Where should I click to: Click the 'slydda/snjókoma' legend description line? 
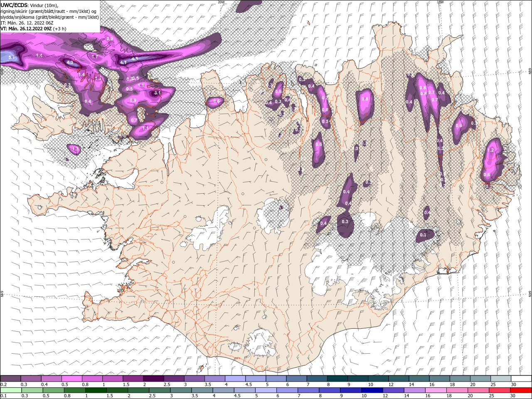point(49,17)
